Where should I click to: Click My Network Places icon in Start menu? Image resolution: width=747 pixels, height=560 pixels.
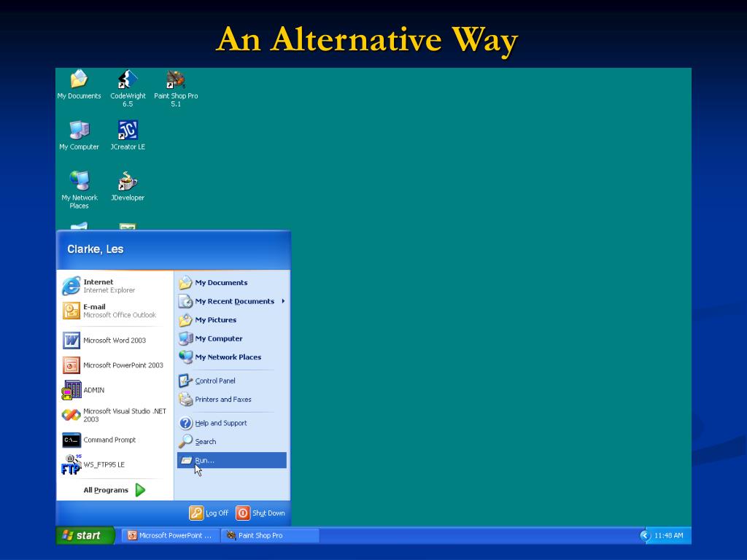pyautogui.click(x=185, y=357)
